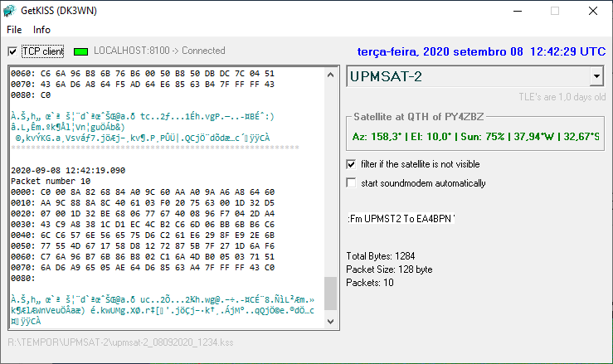The width and height of the screenshot is (613, 364).
Task: Click the Az/El satellite position readout
Action: tap(475, 137)
